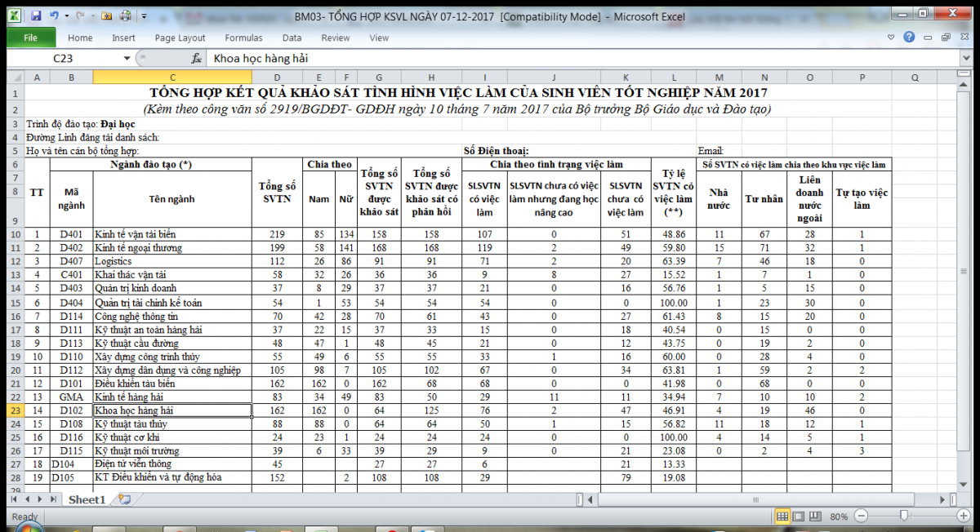Image resolution: width=980 pixels, height=532 pixels.
Task: Select the cell "Điện tử viễn thông"
Action: click(172, 464)
